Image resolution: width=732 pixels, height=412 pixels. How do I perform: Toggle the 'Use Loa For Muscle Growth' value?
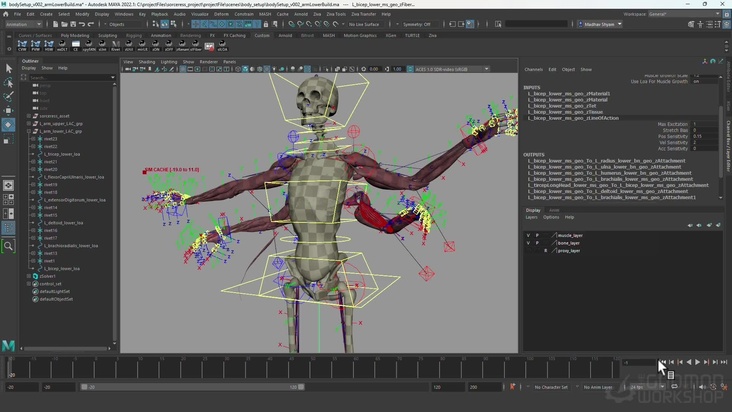tap(705, 81)
